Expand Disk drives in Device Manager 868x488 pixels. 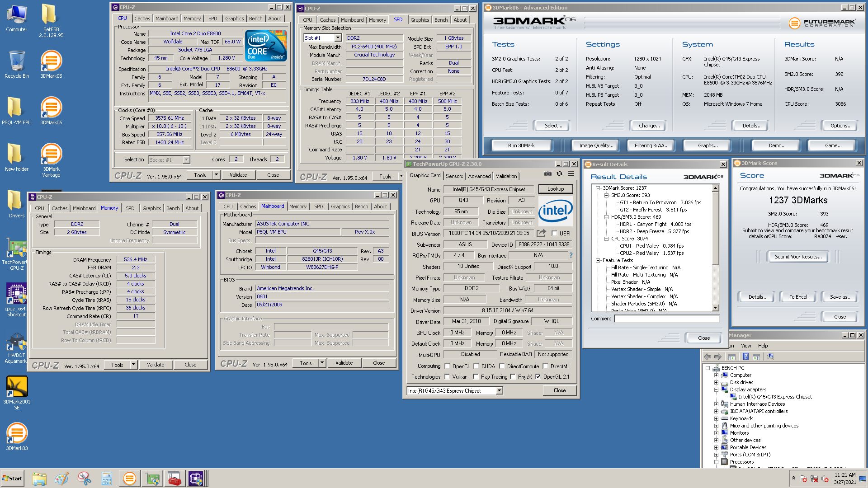click(x=716, y=382)
